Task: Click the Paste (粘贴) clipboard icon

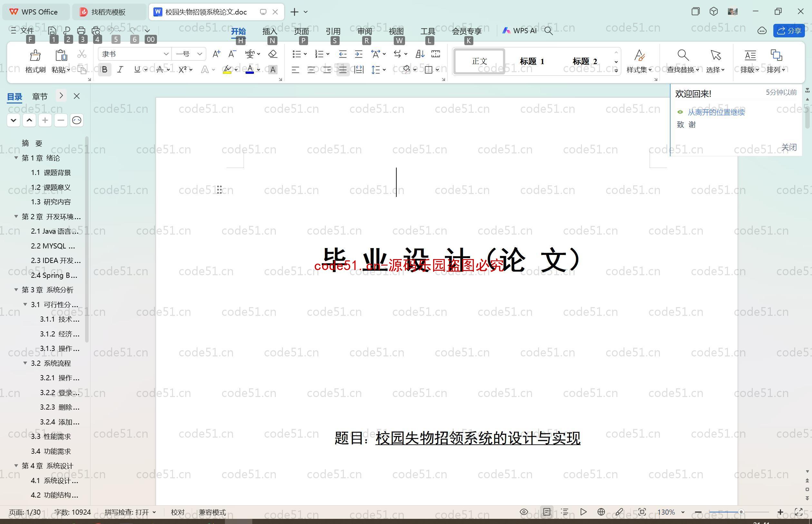Action: point(61,55)
